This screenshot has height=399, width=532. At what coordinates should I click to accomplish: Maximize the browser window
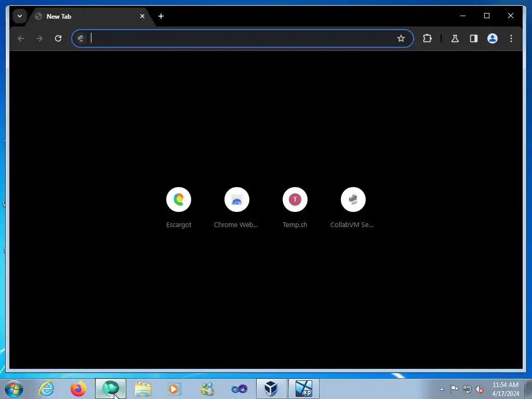[486, 16]
